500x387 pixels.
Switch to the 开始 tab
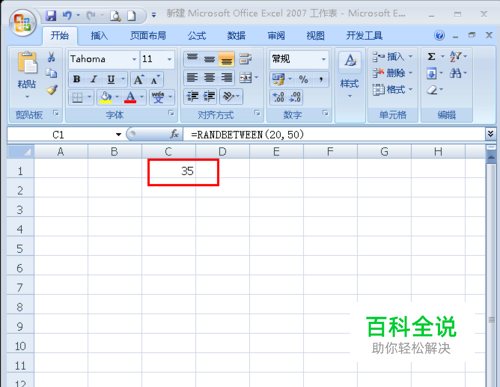point(60,35)
